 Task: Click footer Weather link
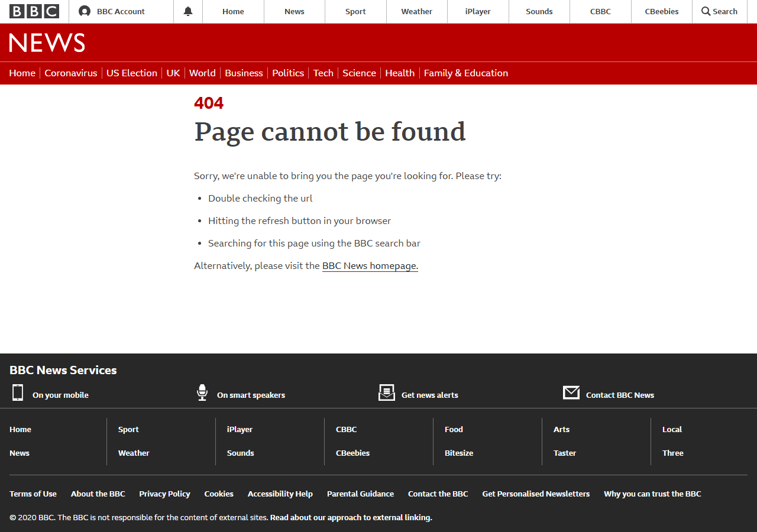tap(134, 453)
